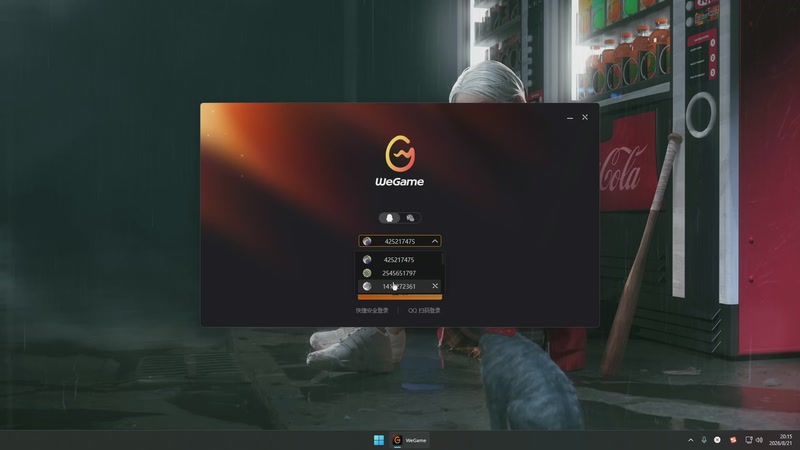Click the dropdown list scrollbar
This screenshot has height=450, width=800.
click(442, 259)
